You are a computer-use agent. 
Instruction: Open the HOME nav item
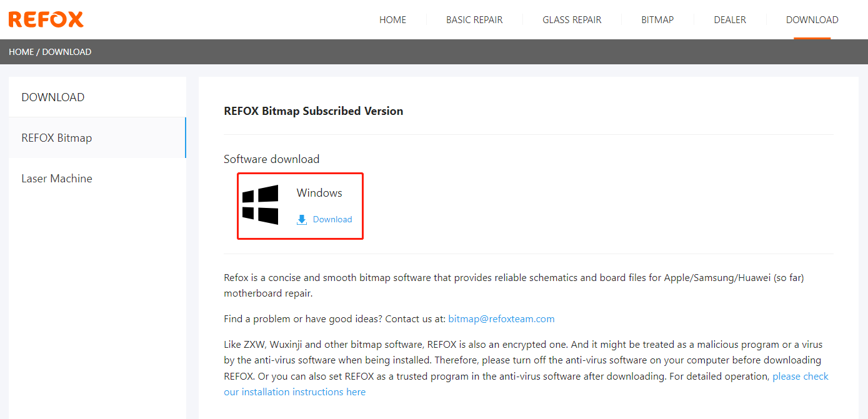click(x=392, y=20)
